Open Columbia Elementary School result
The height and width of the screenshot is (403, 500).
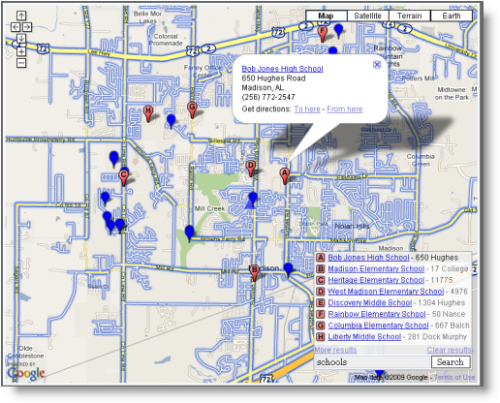[378, 325]
